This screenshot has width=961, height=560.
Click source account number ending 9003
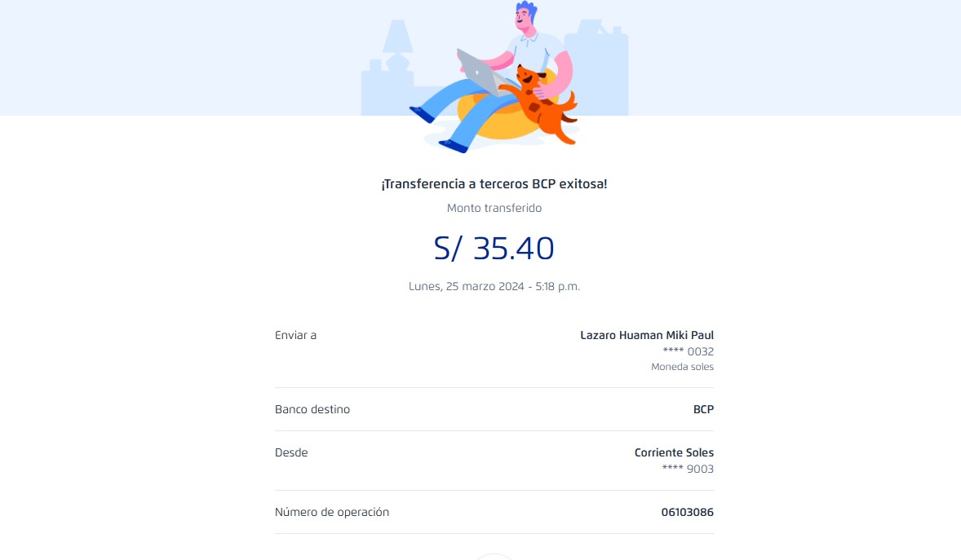coord(688,469)
